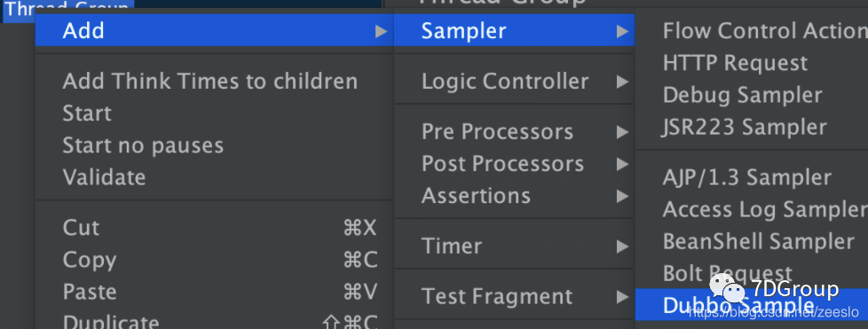Expand the Timer submenu arrow
Viewport: 868px width, 329px height.
click(x=623, y=247)
